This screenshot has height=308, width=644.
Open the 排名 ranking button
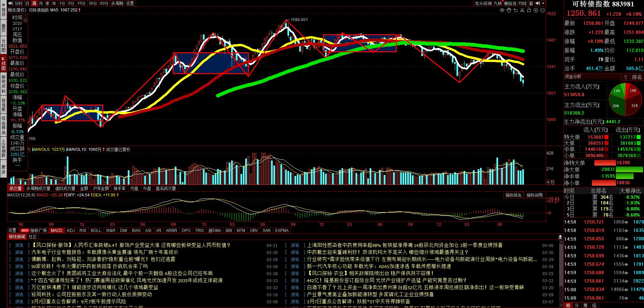coord(637,77)
